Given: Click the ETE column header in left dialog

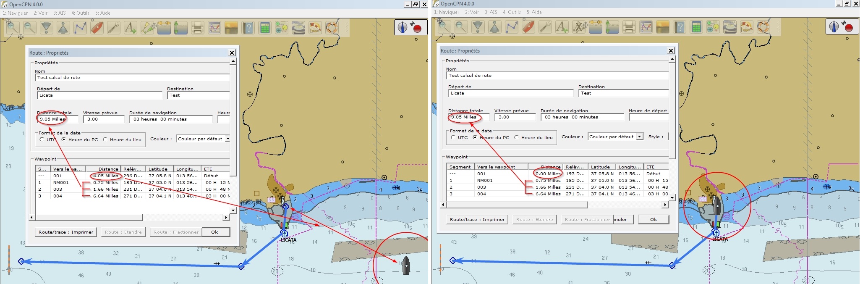Looking at the screenshot, I should (x=216, y=169).
